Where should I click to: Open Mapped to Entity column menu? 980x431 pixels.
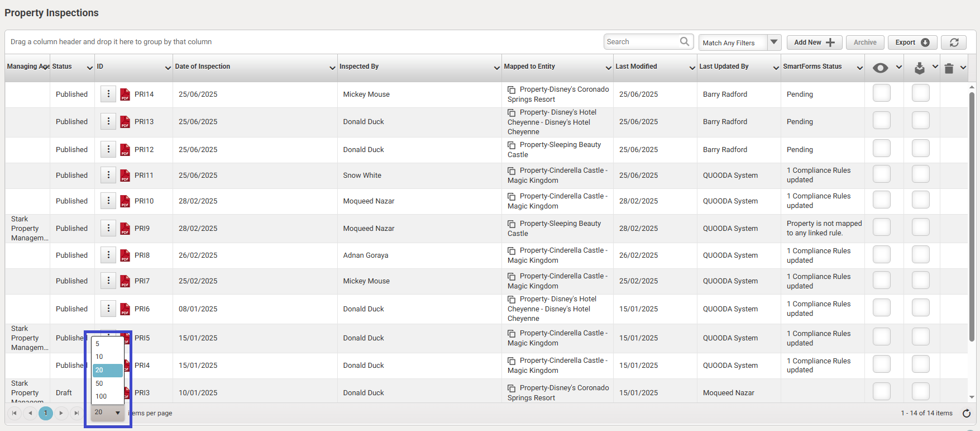coord(608,68)
